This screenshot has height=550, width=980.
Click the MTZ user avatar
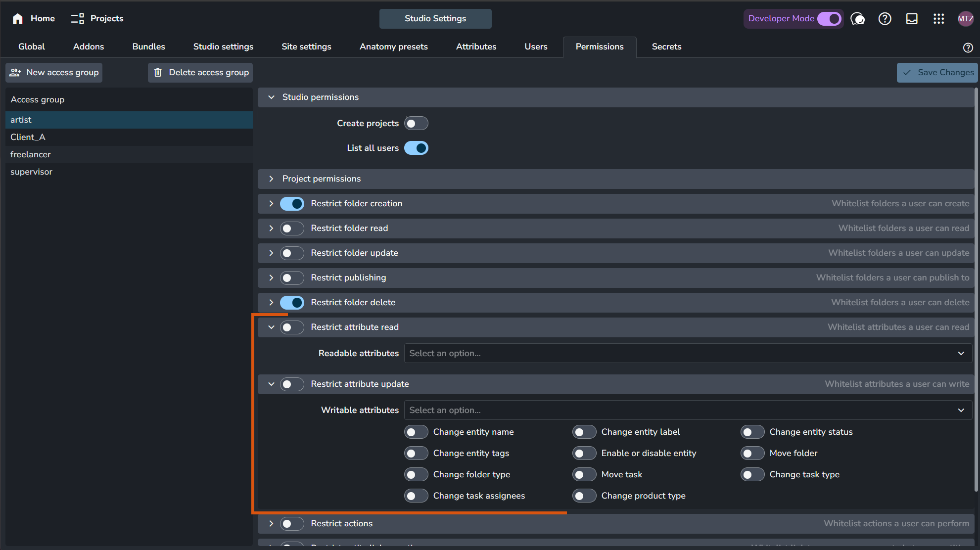tap(965, 19)
